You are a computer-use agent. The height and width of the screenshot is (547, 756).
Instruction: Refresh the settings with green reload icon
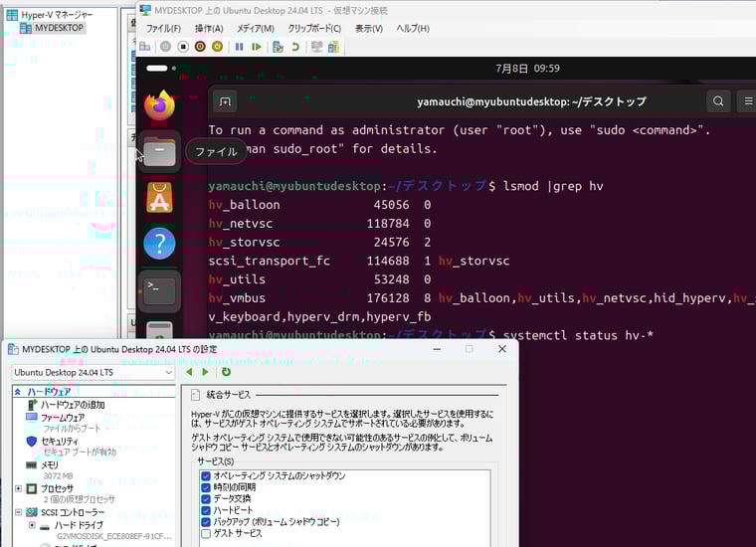(226, 372)
